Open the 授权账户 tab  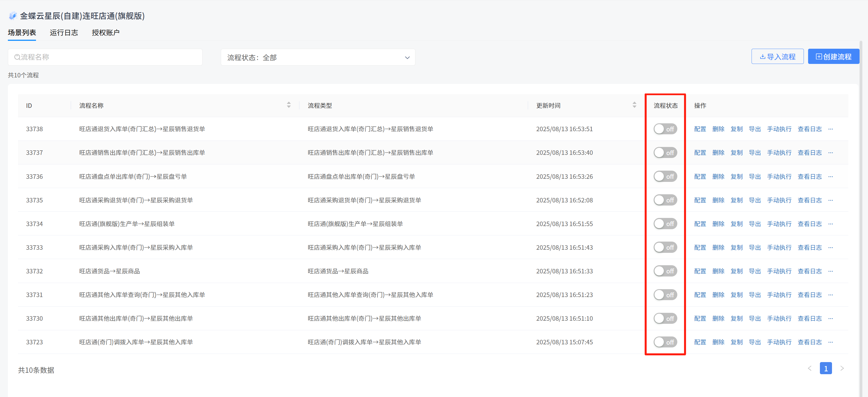click(105, 32)
